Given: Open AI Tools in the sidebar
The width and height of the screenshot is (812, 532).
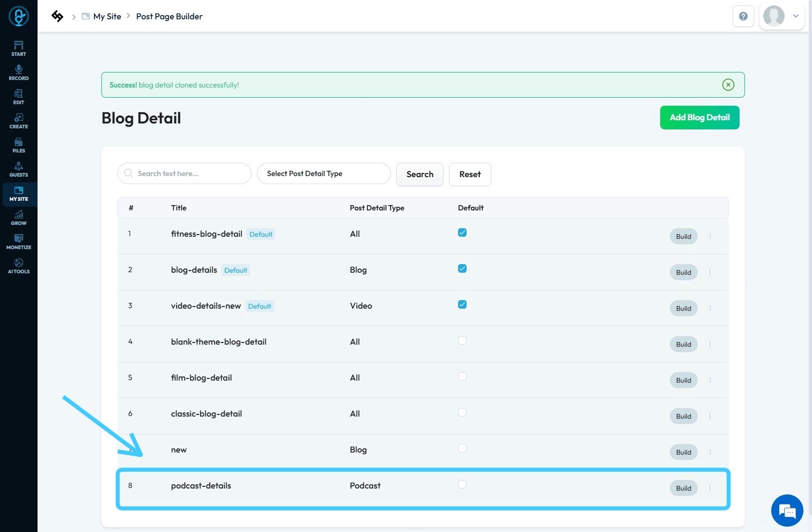Looking at the screenshot, I should [19, 266].
